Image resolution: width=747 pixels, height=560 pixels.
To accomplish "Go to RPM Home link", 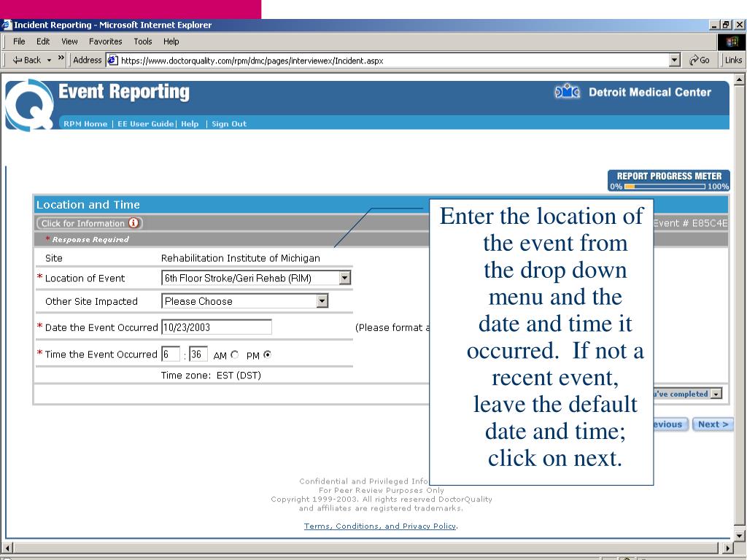I will click(x=85, y=124).
